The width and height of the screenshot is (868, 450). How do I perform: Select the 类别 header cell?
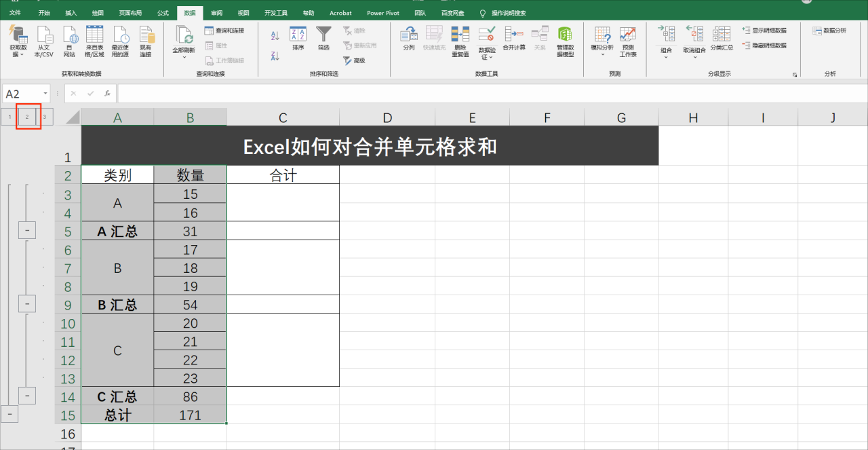[117, 175]
